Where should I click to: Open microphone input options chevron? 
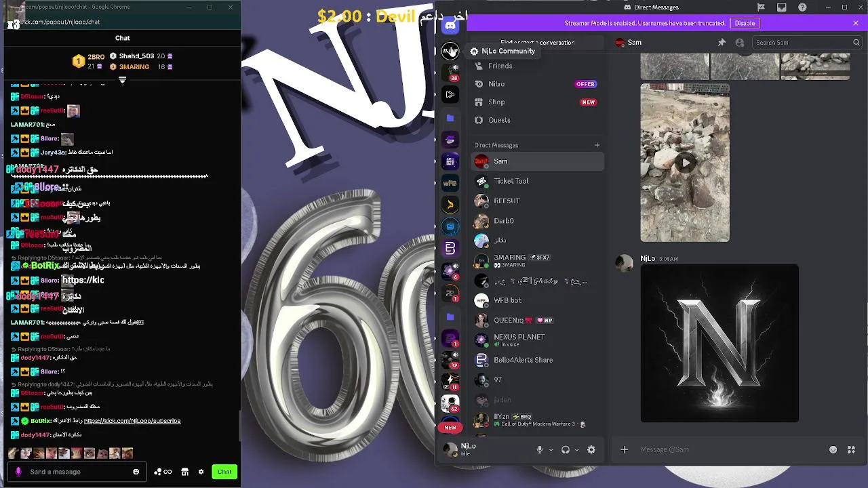coord(551,449)
